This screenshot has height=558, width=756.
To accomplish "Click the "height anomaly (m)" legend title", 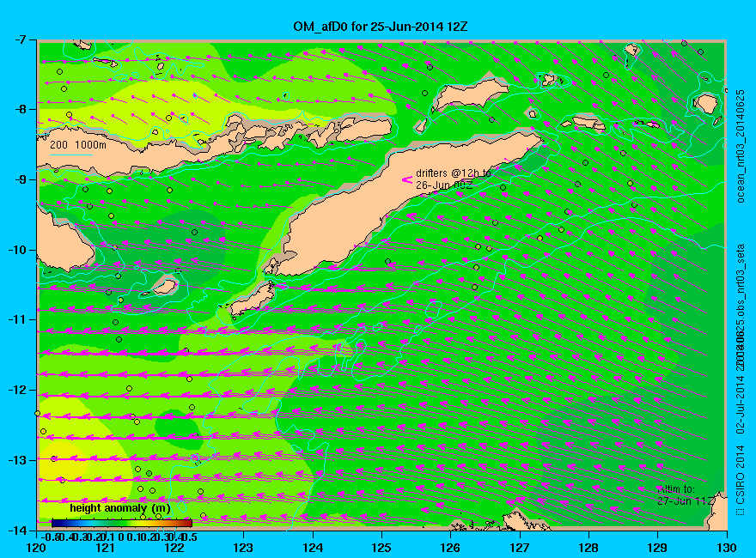I will coord(119,508).
